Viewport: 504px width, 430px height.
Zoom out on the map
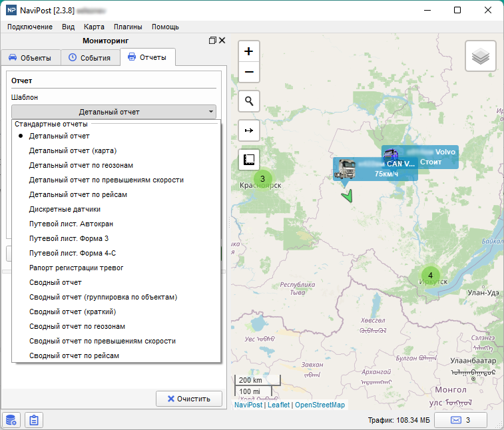[x=249, y=72]
